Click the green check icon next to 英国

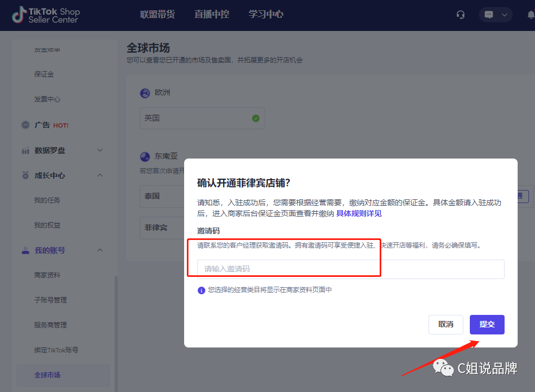tap(256, 118)
